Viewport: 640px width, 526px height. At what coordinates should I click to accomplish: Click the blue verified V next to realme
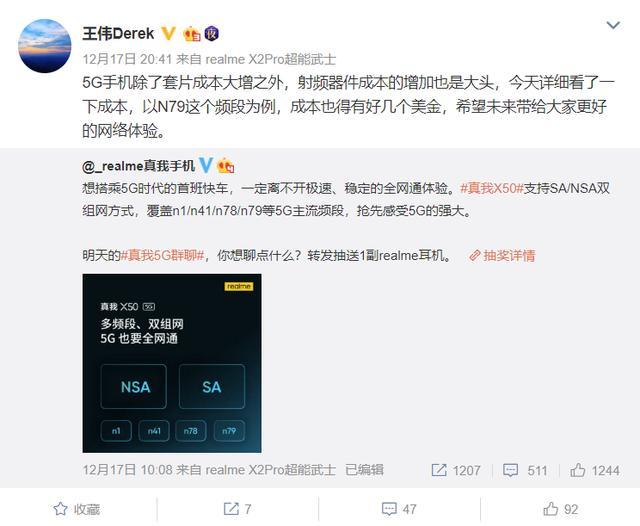tap(205, 165)
